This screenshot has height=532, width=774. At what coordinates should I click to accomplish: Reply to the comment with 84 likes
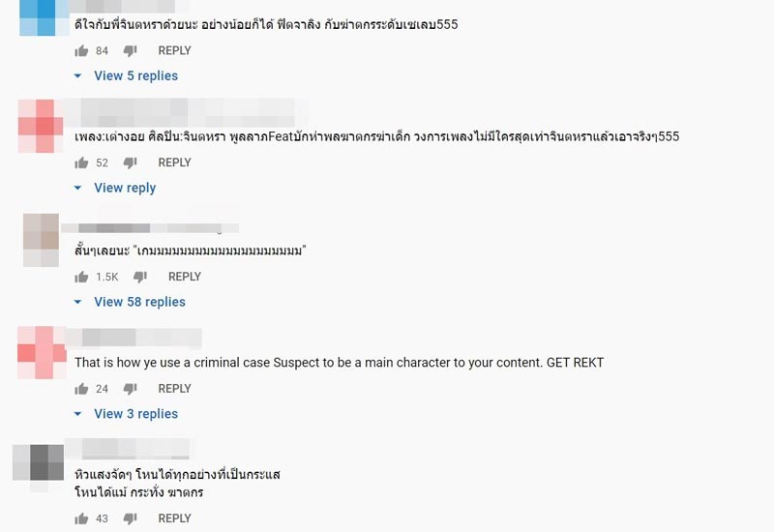174,50
